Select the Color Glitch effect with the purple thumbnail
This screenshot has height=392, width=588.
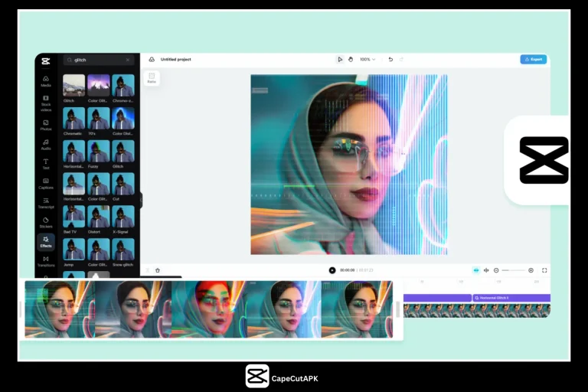(x=99, y=86)
